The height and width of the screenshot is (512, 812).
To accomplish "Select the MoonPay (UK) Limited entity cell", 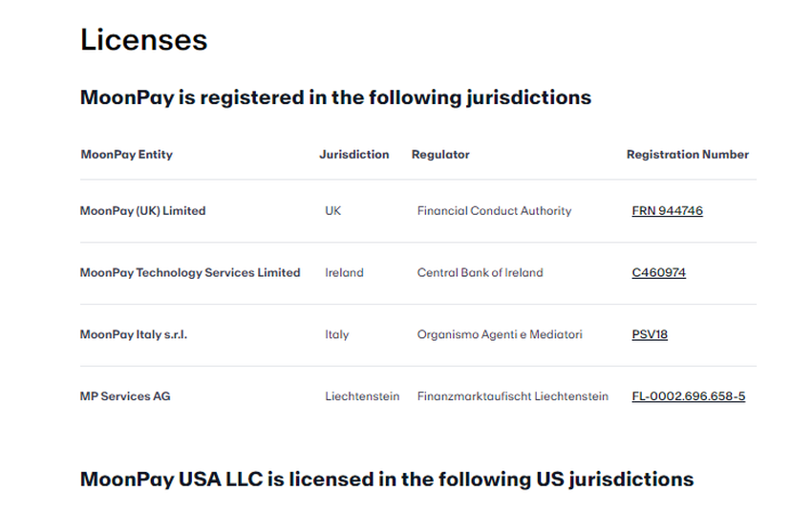I will coord(142,211).
